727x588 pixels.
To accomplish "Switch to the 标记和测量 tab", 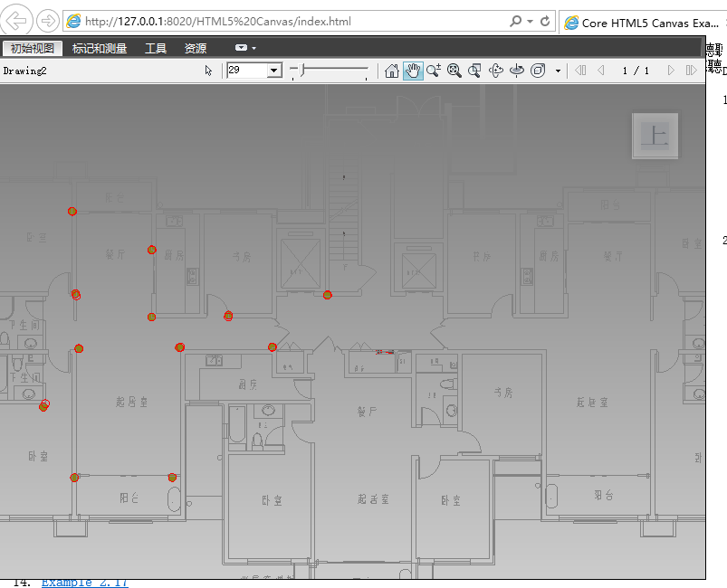I will tap(100, 48).
